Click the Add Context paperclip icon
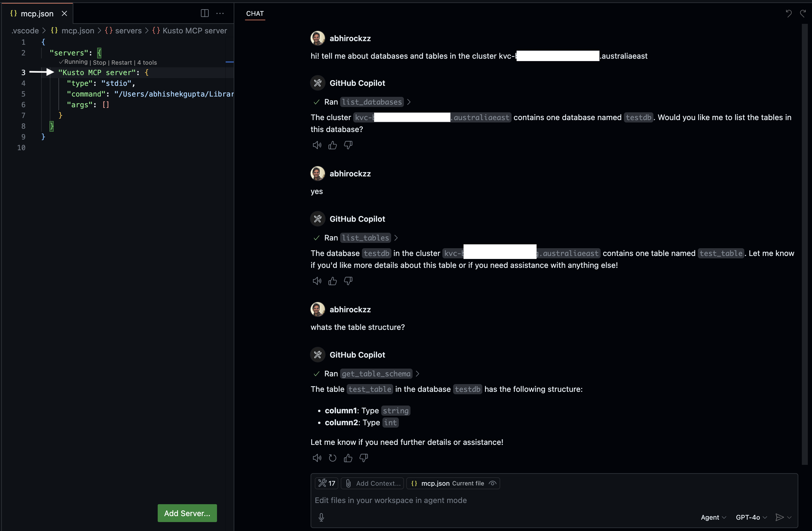This screenshot has height=531, width=812. 348,483
